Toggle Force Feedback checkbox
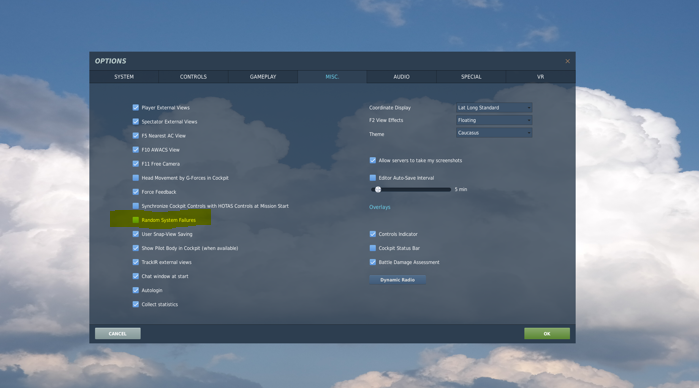Image resolution: width=699 pixels, height=388 pixels. [136, 192]
